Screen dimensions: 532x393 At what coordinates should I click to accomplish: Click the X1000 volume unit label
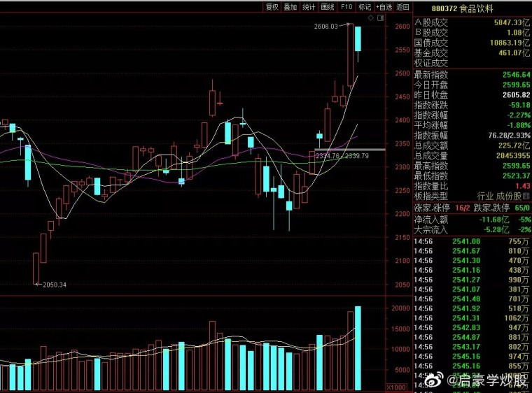[x=396, y=387]
